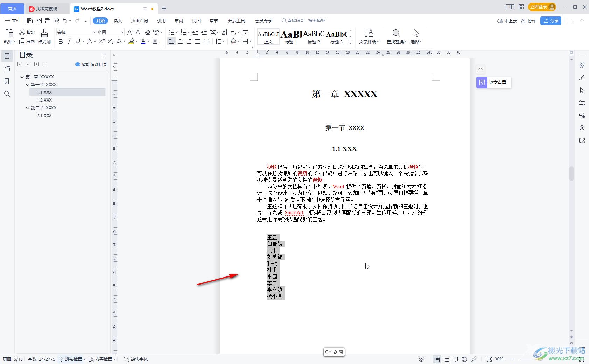Click the Print icon in quick access toolbar
The image size is (589, 364).
coord(48,21)
